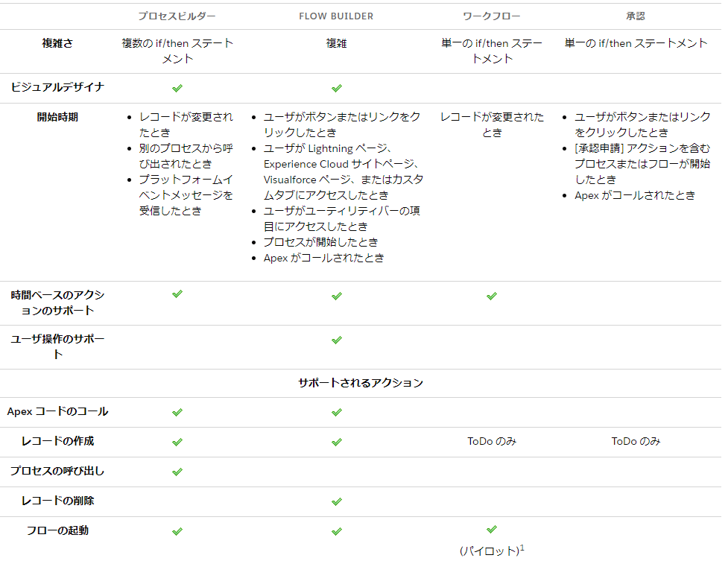Screen dimensions: 728x561
Task: Click the 時間ベースのアクション checkmark under プロセスビルダー
Action: 177,294
